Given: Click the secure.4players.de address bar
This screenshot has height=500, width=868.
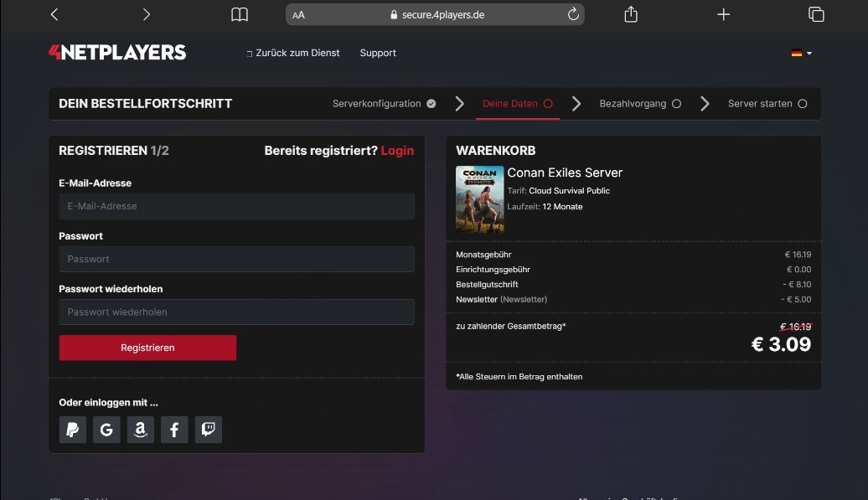Looking at the screenshot, I should (x=435, y=15).
